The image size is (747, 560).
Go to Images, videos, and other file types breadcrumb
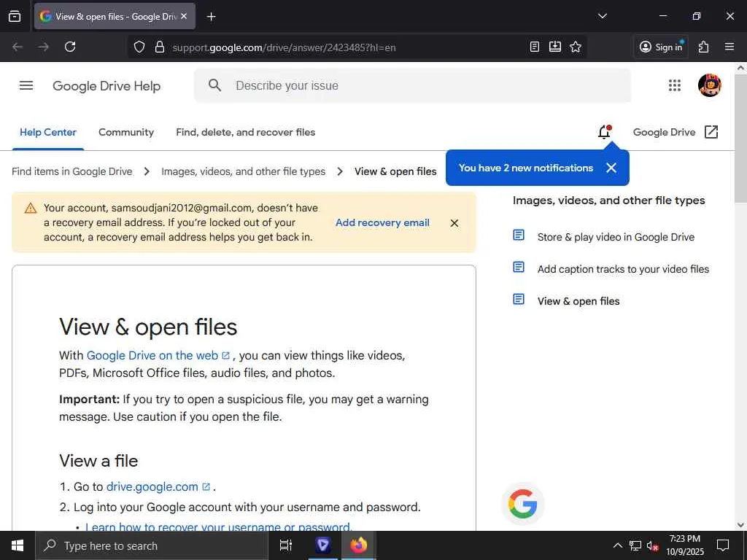tap(243, 171)
